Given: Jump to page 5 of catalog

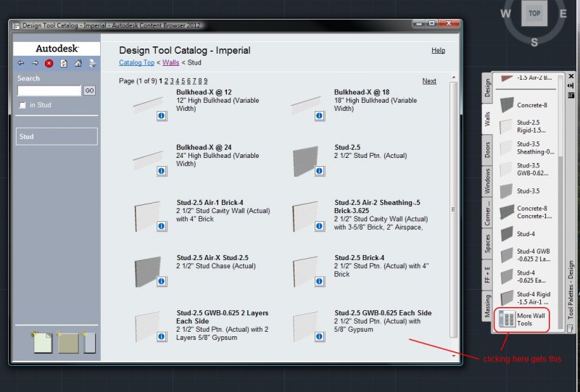Looking at the screenshot, I should tap(183, 81).
